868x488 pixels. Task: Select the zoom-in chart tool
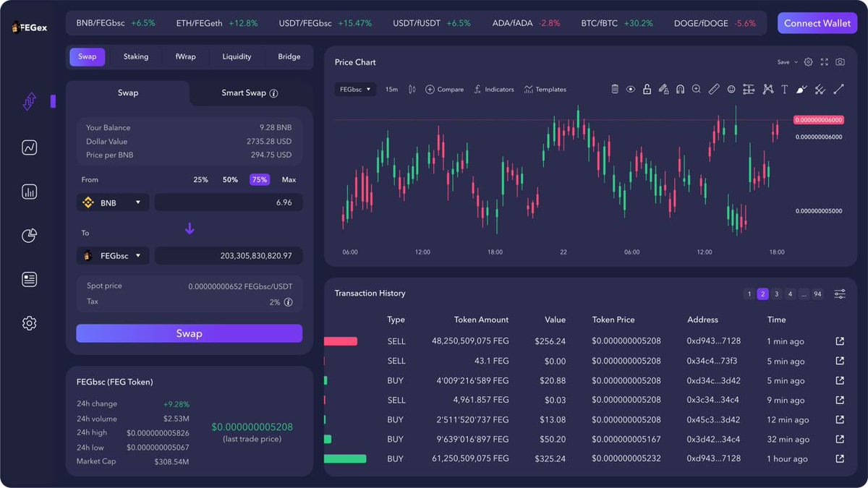(x=697, y=89)
